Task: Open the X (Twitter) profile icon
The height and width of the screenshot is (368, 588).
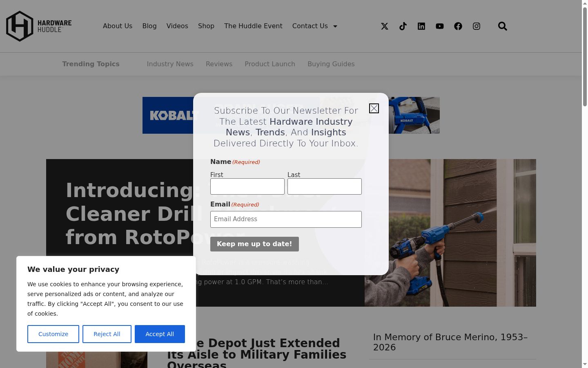Action: [x=385, y=26]
